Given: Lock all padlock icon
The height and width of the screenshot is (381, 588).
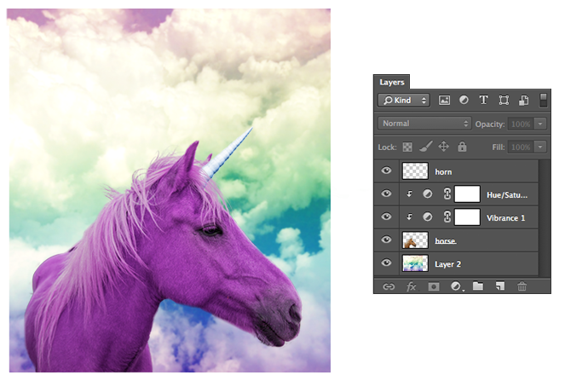Looking at the screenshot, I should pyautogui.click(x=462, y=147).
